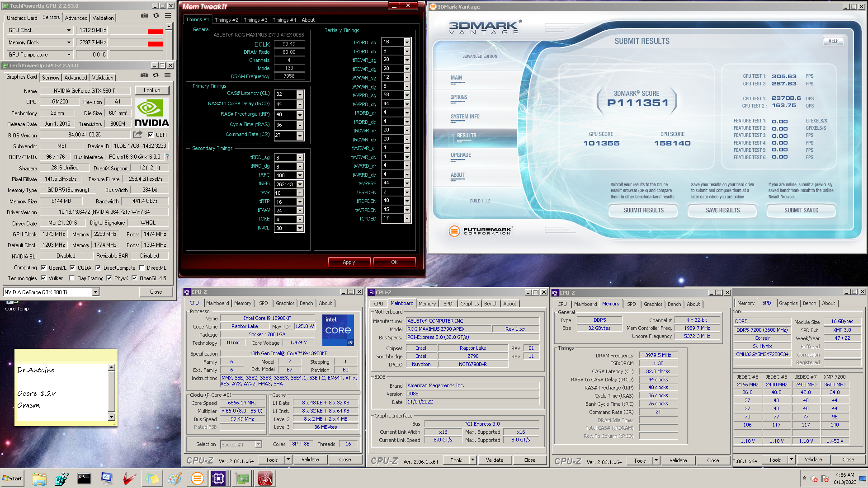Viewport: 868px width, 488px height.
Task: Select SYSTEM INFO in 3DMark Vantage sidebar
Action: pyautogui.click(x=465, y=117)
